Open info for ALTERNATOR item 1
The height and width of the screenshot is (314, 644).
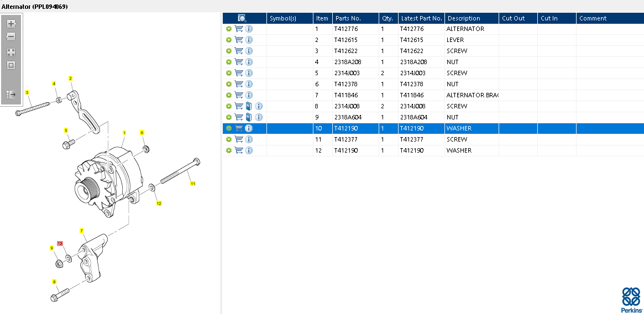click(249, 29)
